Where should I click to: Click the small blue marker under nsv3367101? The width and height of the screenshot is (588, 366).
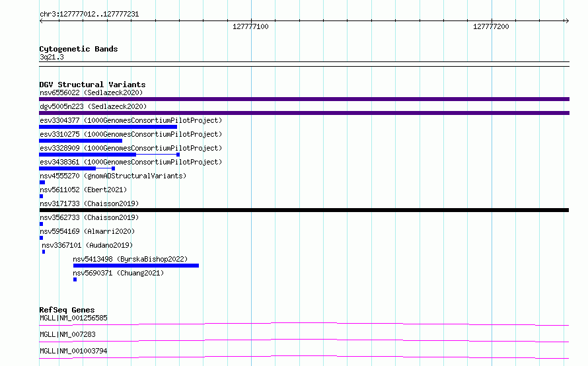44,252
